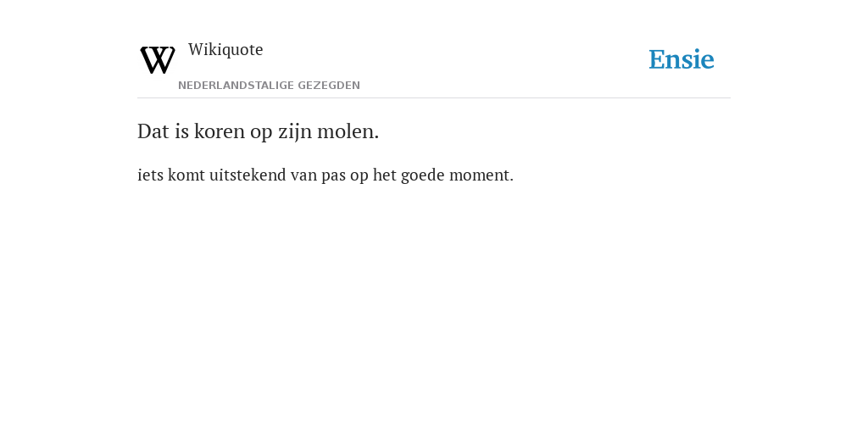This screenshot has height=434, width=868.
Task: Click the word 'Dat' starting the heading
Action: coord(153,131)
